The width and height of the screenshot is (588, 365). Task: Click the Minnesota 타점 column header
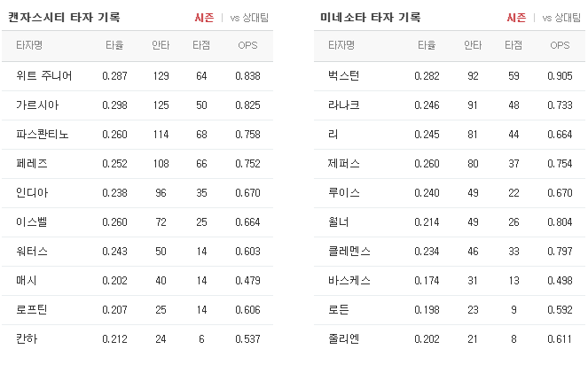[514, 45]
